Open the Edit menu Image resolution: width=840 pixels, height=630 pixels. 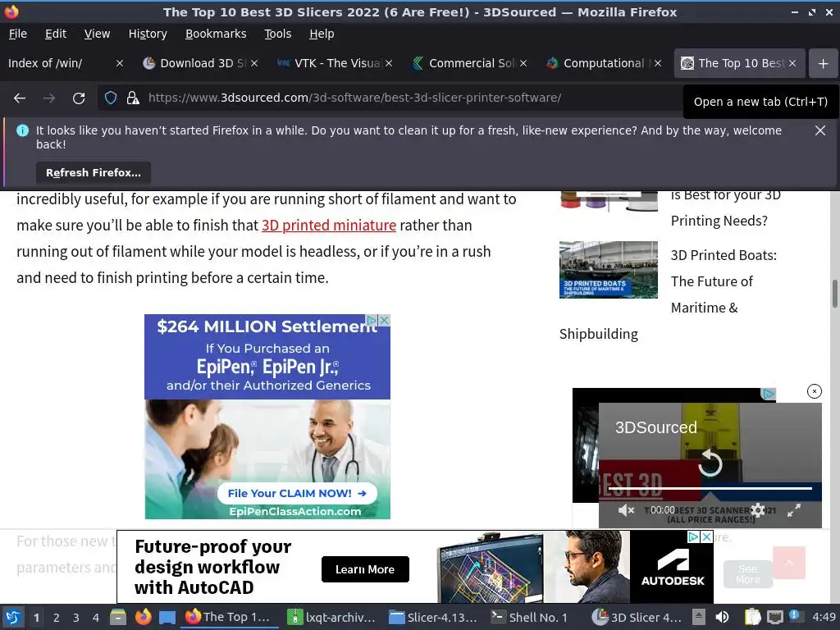click(x=56, y=34)
